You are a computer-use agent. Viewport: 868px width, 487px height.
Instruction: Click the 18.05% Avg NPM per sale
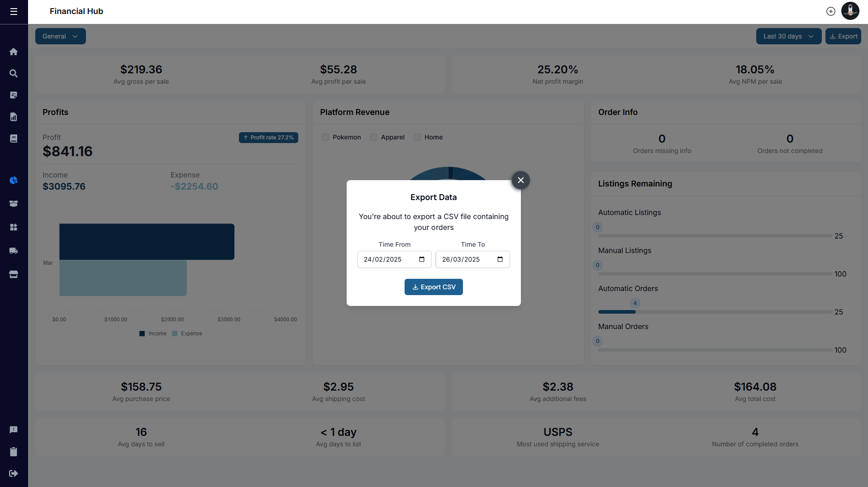point(755,70)
